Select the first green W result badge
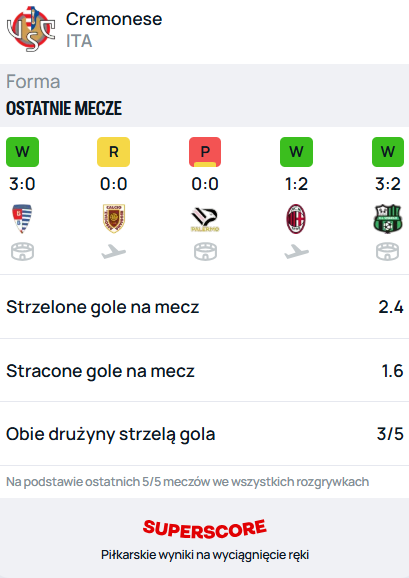This screenshot has height=578, width=409. [x=22, y=152]
